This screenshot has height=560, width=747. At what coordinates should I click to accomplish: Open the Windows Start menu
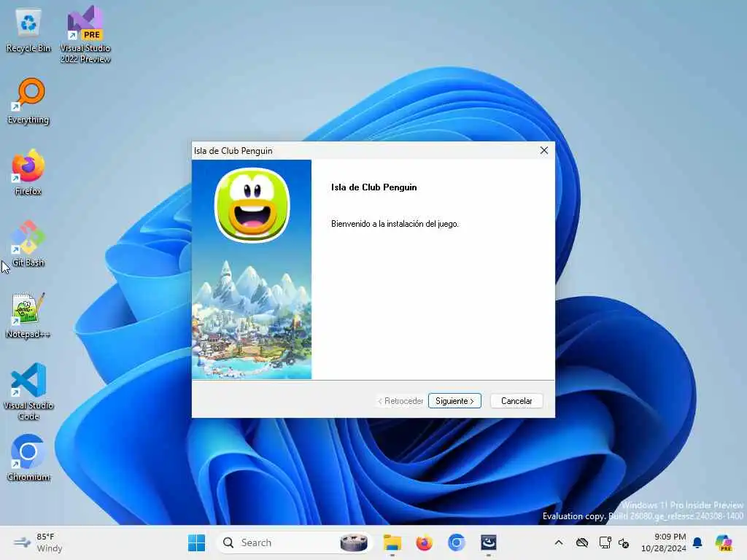[196, 542]
